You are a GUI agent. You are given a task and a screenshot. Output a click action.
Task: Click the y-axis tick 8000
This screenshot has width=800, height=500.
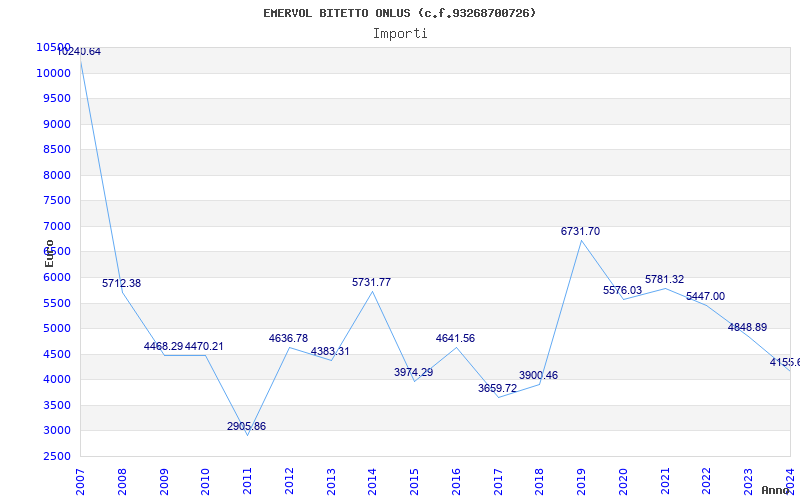(x=56, y=175)
